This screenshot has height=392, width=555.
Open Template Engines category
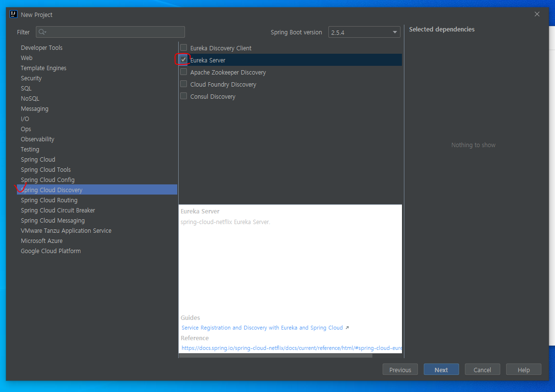44,68
